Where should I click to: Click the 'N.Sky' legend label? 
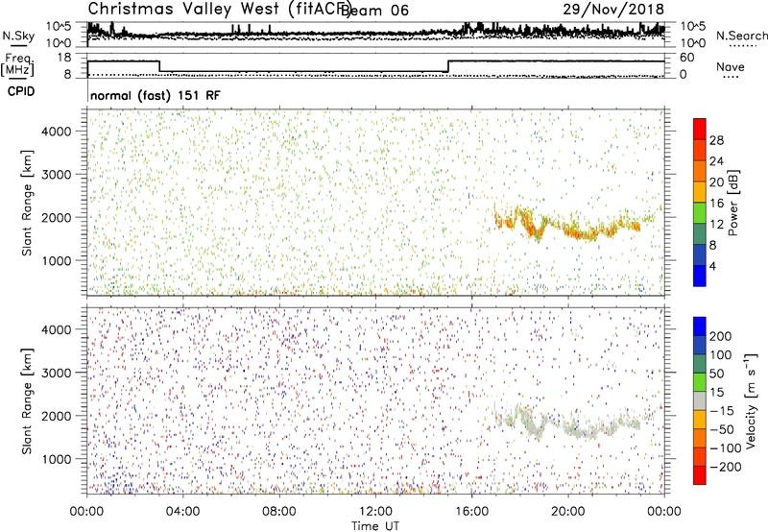[x=18, y=36]
